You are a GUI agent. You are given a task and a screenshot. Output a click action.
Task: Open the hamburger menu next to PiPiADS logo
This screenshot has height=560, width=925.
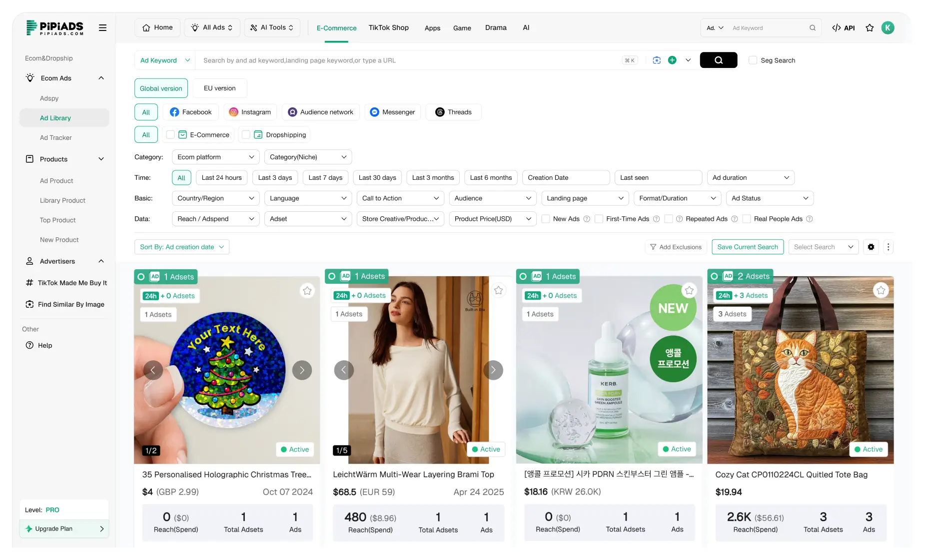(102, 27)
